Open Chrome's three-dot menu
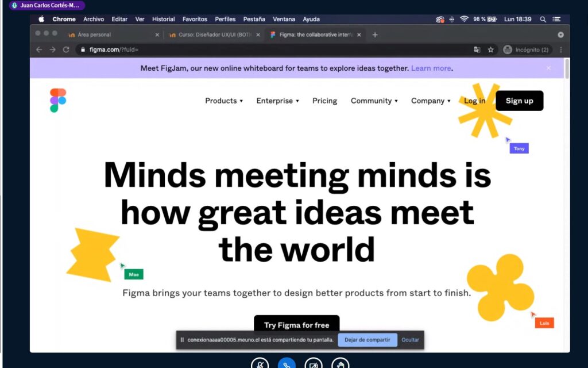 [x=561, y=49]
